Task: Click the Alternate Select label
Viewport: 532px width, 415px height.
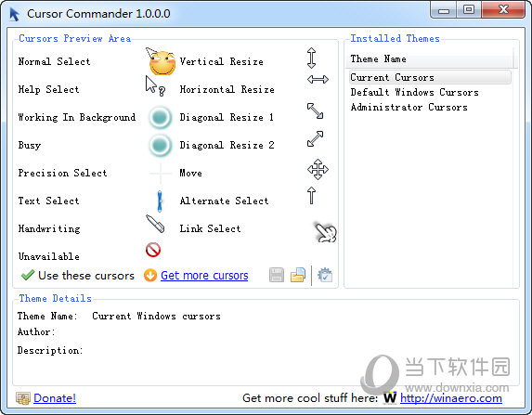Action: (225, 201)
